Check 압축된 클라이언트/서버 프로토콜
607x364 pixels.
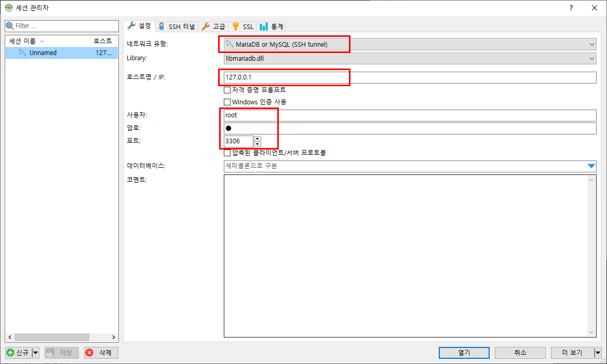(227, 153)
